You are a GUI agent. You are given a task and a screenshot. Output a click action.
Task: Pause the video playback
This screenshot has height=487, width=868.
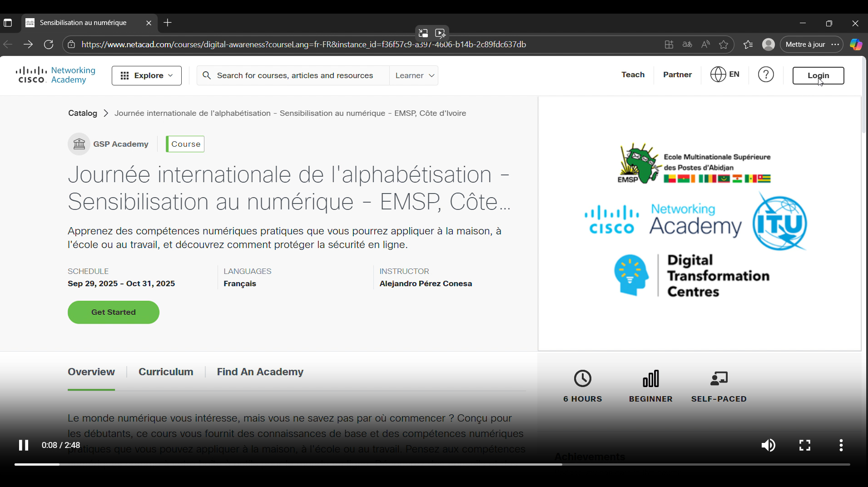click(24, 445)
